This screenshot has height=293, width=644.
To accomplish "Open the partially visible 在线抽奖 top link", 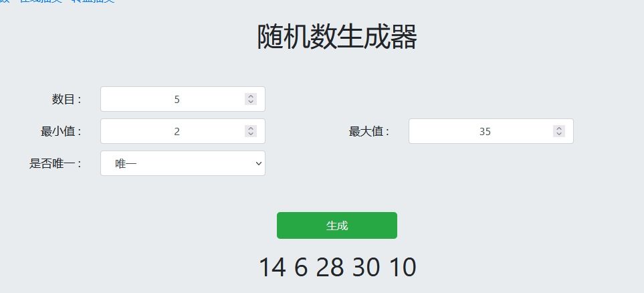I will [x=41, y=1].
